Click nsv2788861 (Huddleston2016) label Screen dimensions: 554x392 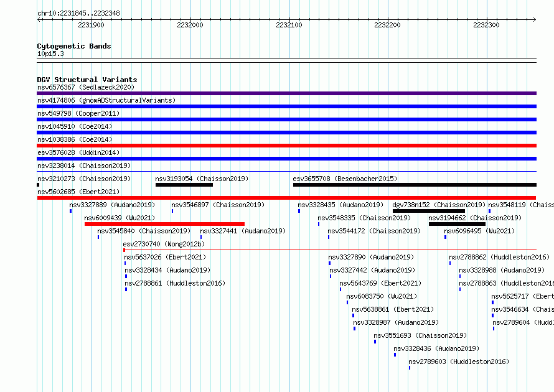coord(175,283)
